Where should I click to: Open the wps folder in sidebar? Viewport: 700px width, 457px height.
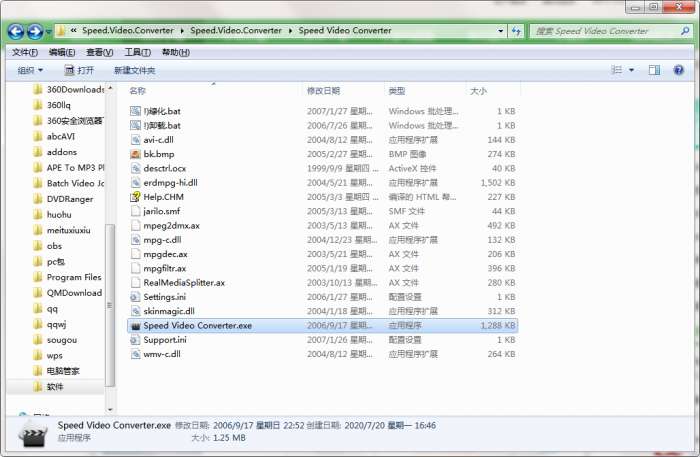48,356
